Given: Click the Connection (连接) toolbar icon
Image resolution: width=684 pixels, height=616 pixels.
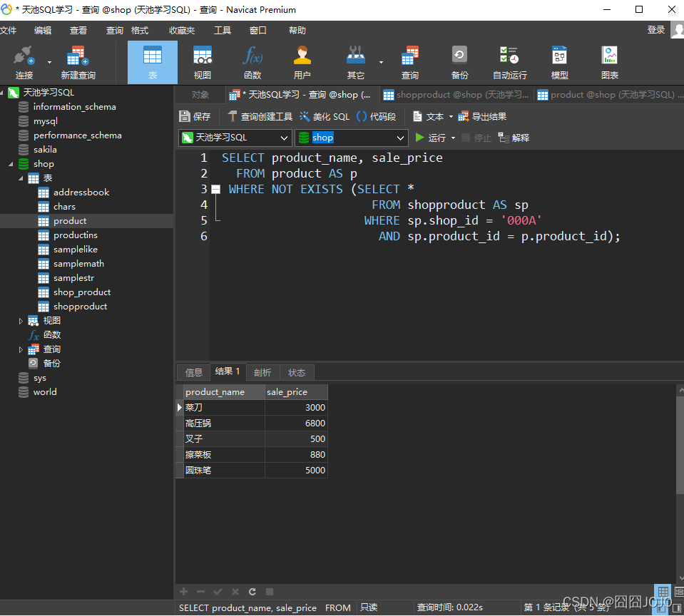Looking at the screenshot, I should pyautogui.click(x=24, y=62).
